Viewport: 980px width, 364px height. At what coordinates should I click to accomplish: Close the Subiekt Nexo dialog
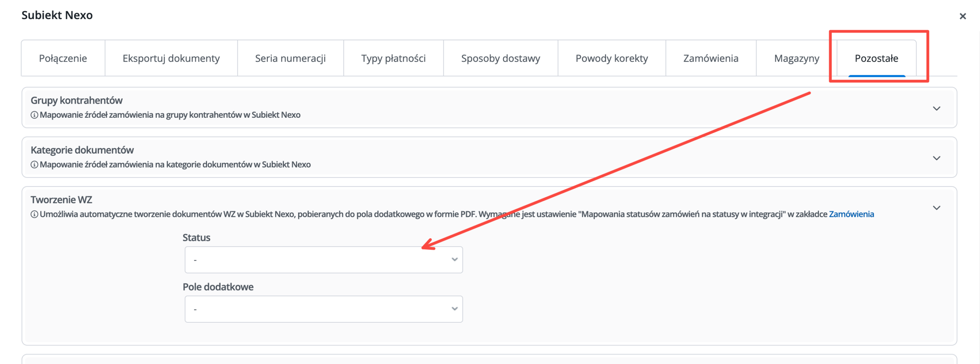pyautogui.click(x=962, y=16)
